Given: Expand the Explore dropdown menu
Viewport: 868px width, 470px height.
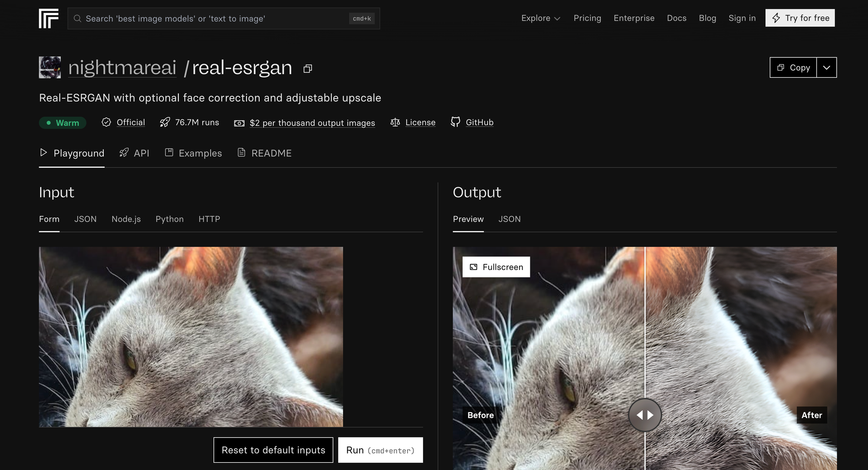Looking at the screenshot, I should click(541, 18).
